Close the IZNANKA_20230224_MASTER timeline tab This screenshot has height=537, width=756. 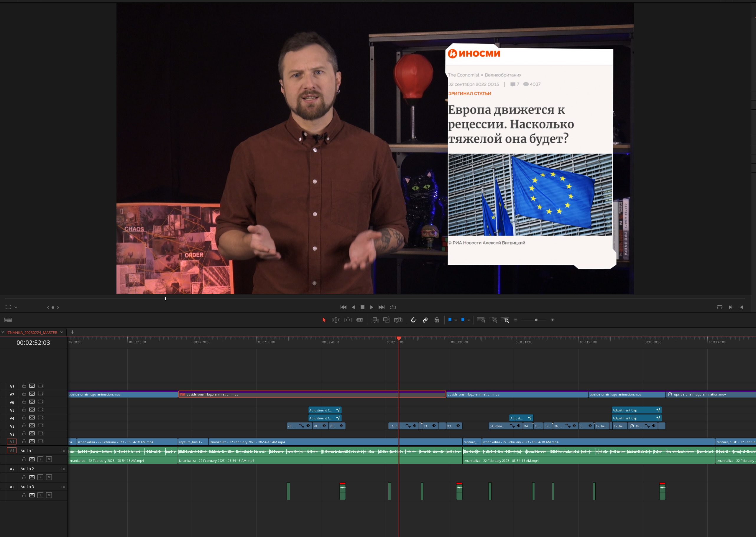click(3, 332)
